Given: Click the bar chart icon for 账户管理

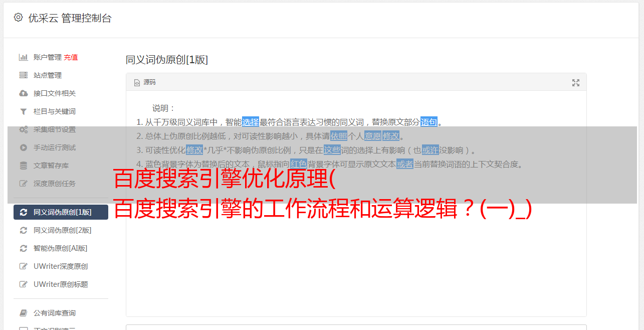Looking at the screenshot, I should (x=23, y=57).
